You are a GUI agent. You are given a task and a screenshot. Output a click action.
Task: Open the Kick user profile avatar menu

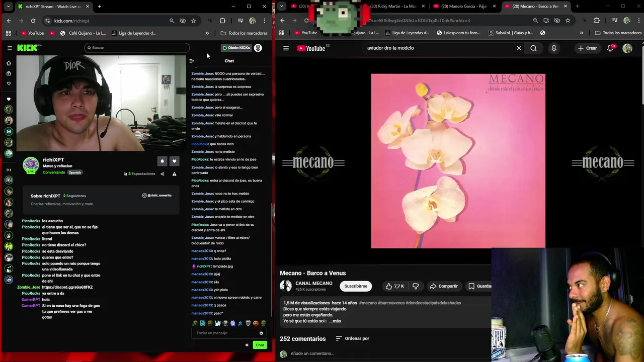(x=258, y=48)
